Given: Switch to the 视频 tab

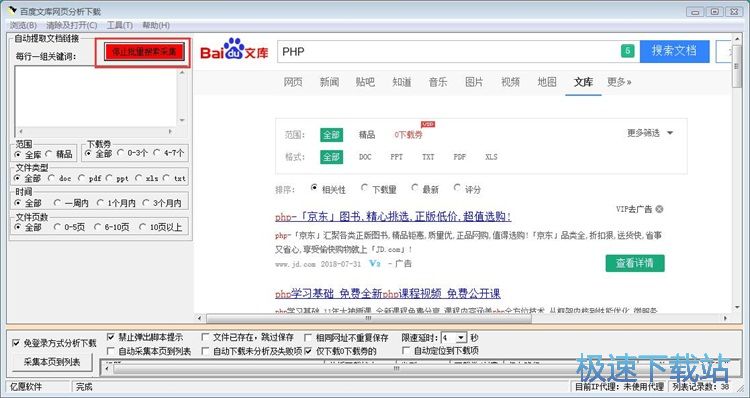Looking at the screenshot, I should pyautogui.click(x=510, y=82).
